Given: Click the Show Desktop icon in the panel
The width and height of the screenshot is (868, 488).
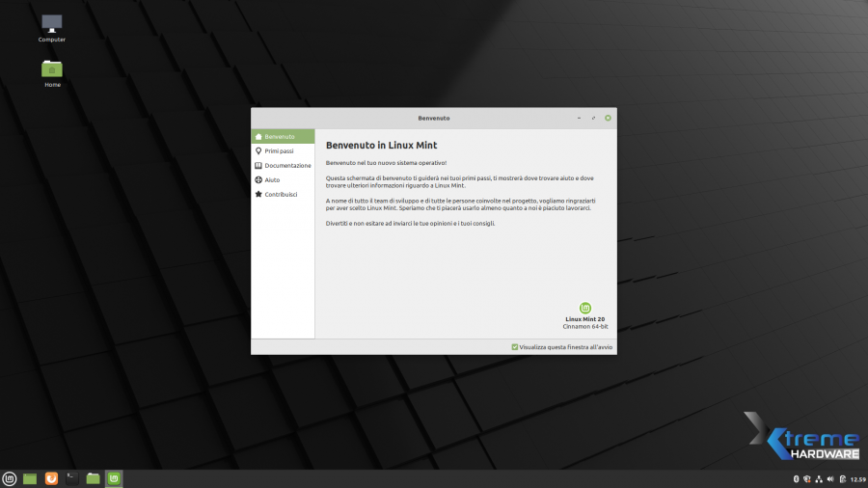Looking at the screenshot, I should (31, 478).
